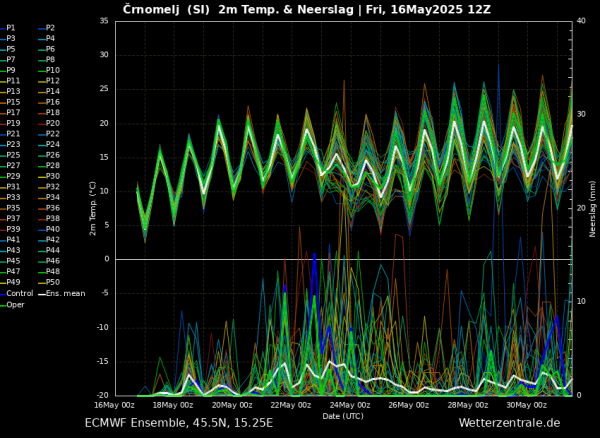Click legend label P22
Screen dimensions: 600x438
pos(49,134)
